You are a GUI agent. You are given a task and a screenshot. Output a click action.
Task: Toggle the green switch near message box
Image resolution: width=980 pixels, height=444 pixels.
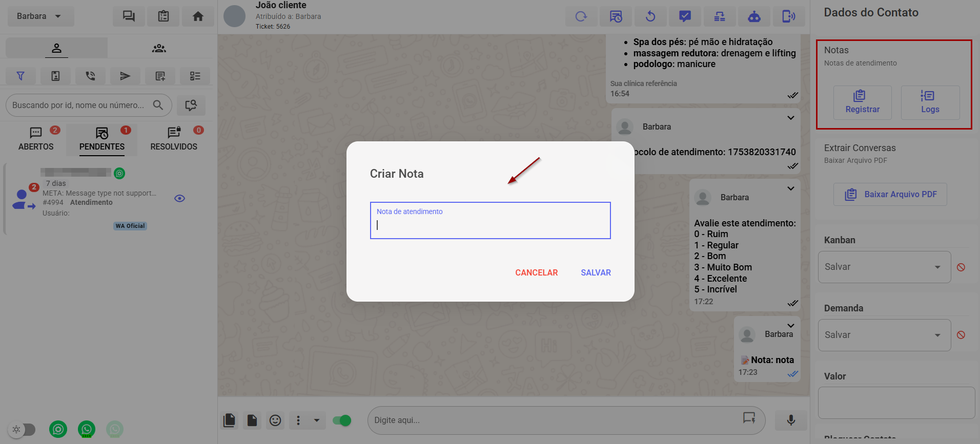(x=342, y=420)
